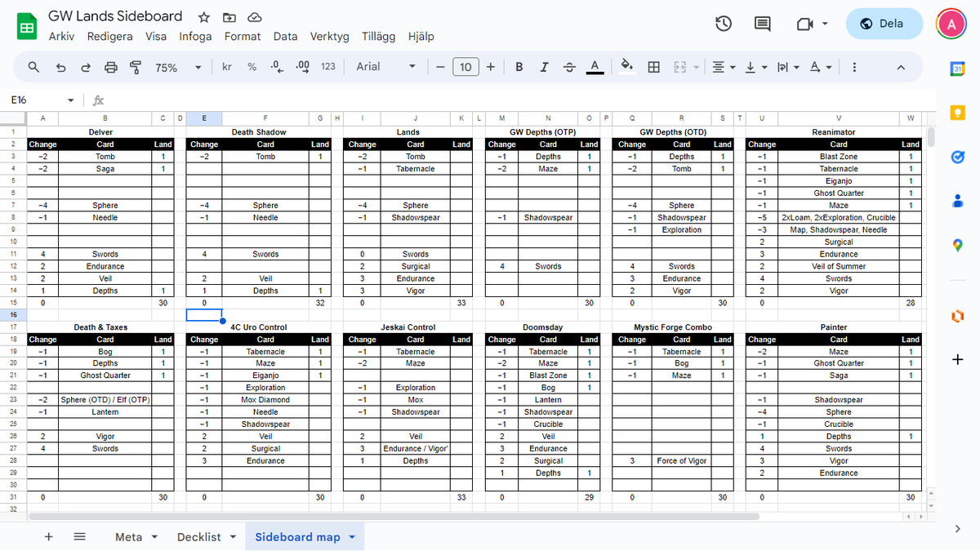This screenshot has width=980, height=551.
Task: Open the Arkiv menu
Action: [x=61, y=36]
